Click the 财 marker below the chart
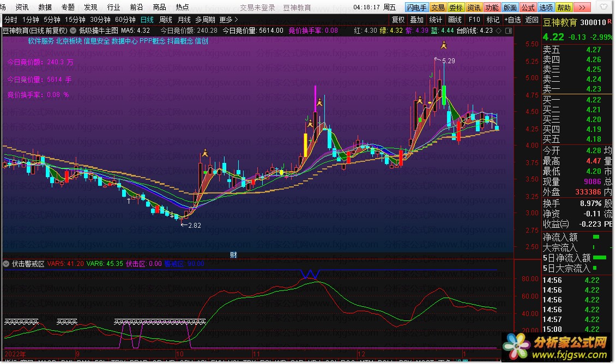Image resolution: width=616 pixels, height=364 pixels. [233, 255]
